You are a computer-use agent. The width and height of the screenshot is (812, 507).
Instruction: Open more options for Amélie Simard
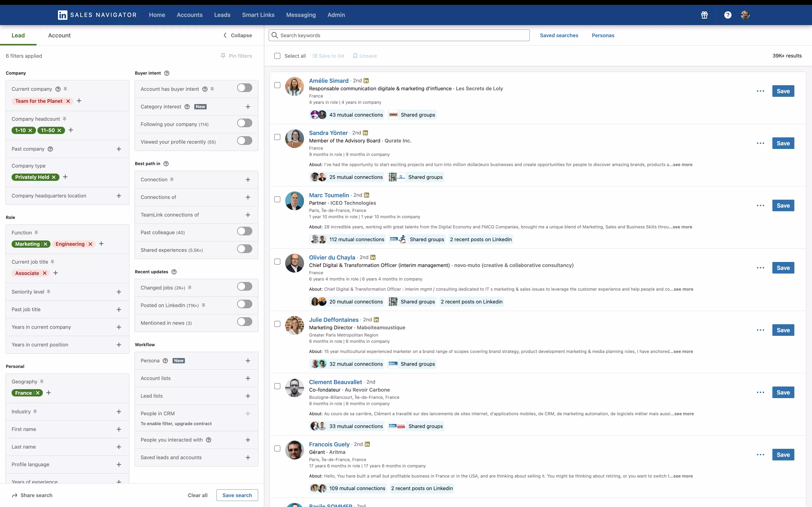coord(760,91)
